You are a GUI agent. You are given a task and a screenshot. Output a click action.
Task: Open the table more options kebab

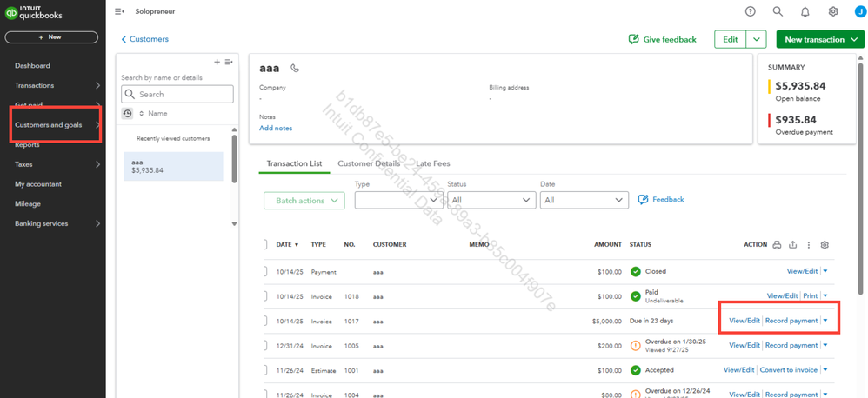(808, 245)
